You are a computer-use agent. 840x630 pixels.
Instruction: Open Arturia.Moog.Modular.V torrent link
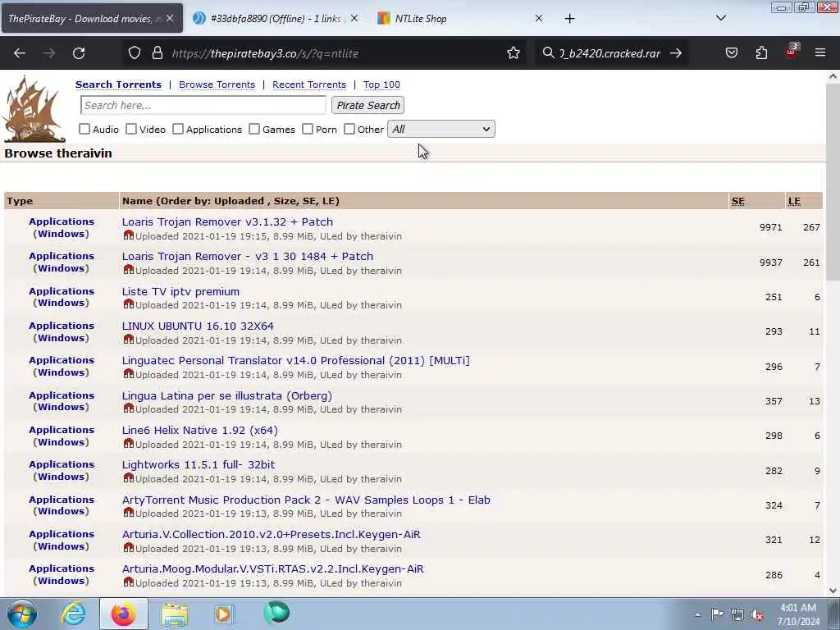pos(272,569)
